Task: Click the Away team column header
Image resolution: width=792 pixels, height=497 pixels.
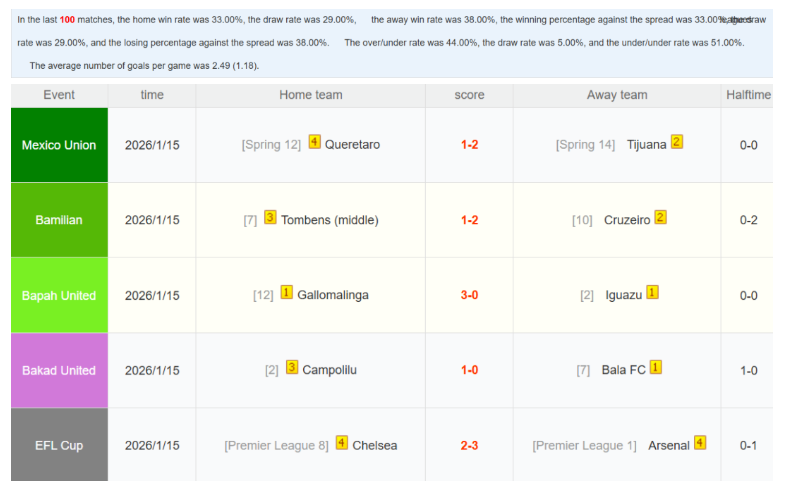Action: [617, 95]
